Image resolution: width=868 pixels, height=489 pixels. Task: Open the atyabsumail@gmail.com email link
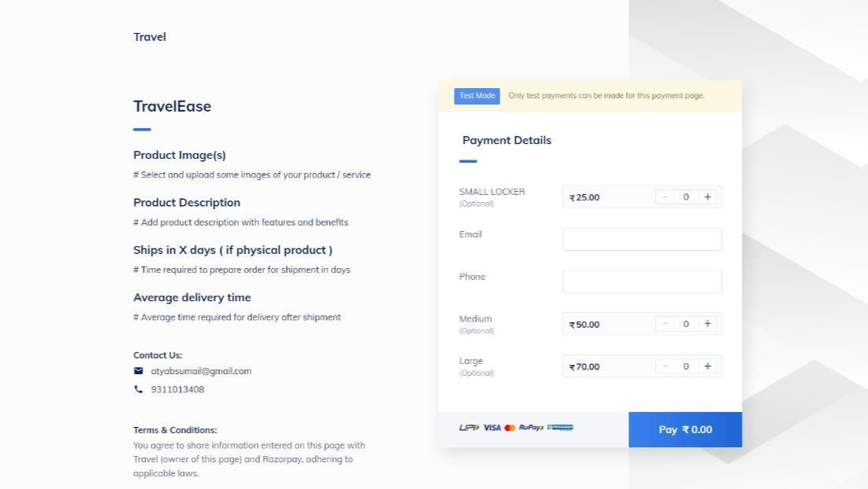[x=201, y=371]
